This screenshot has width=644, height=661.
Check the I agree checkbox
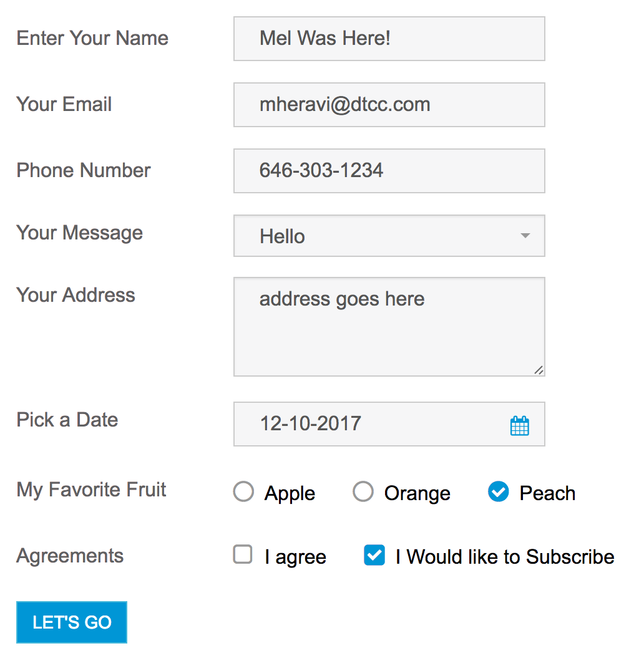tap(243, 554)
